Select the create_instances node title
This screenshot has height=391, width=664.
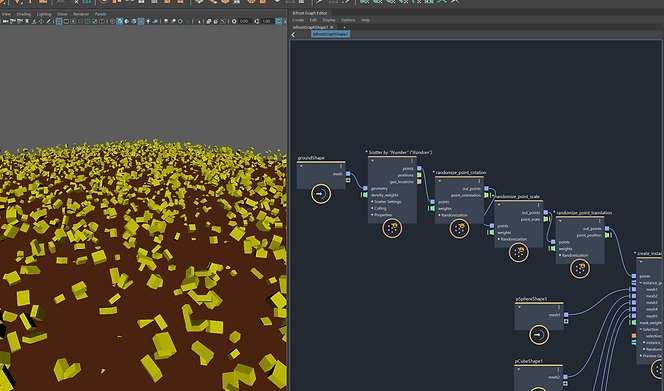tap(650, 253)
